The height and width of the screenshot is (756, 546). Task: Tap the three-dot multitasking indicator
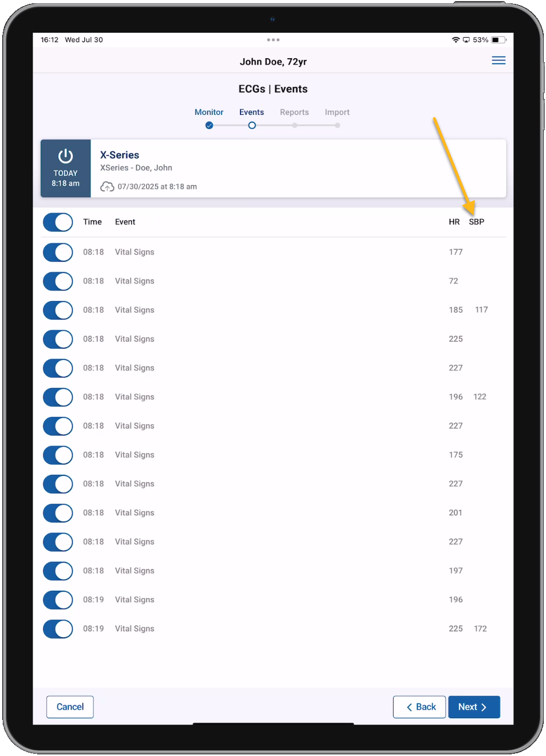pyautogui.click(x=273, y=40)
